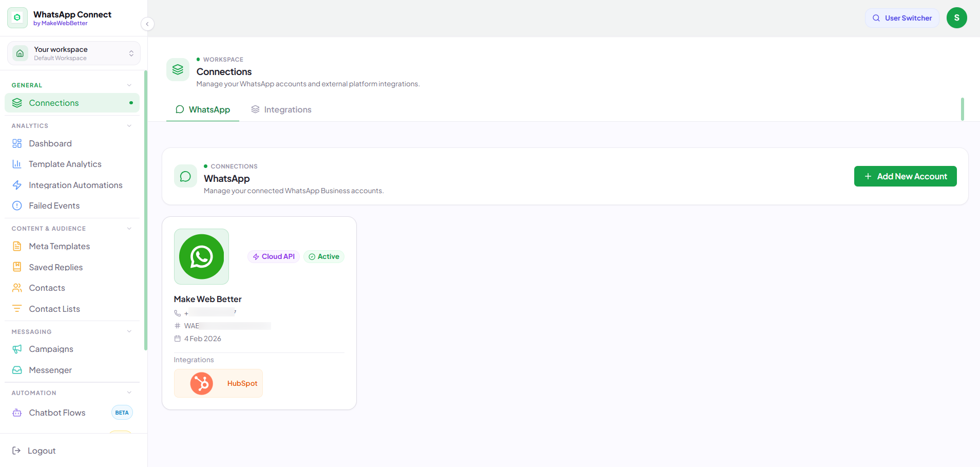Click the large WhatsApp logo on account card

(201, 256)
